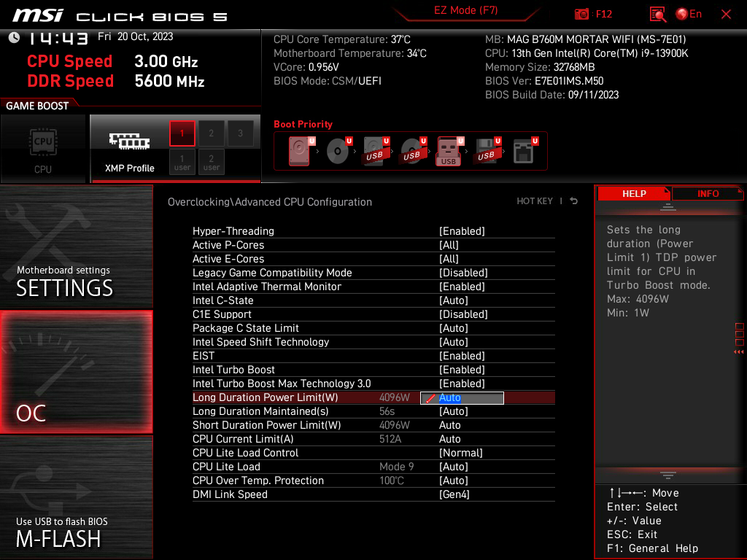The height and width of the screenshot is (560, 747).
Task: Click the highlighted USB key boot icon
Action: (449, 151)
